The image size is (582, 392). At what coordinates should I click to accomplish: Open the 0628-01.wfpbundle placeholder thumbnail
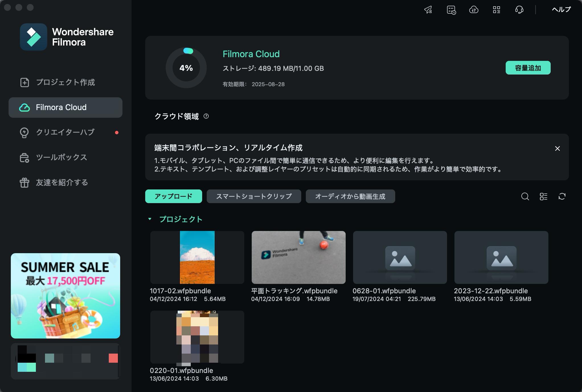tap(400, 257)
